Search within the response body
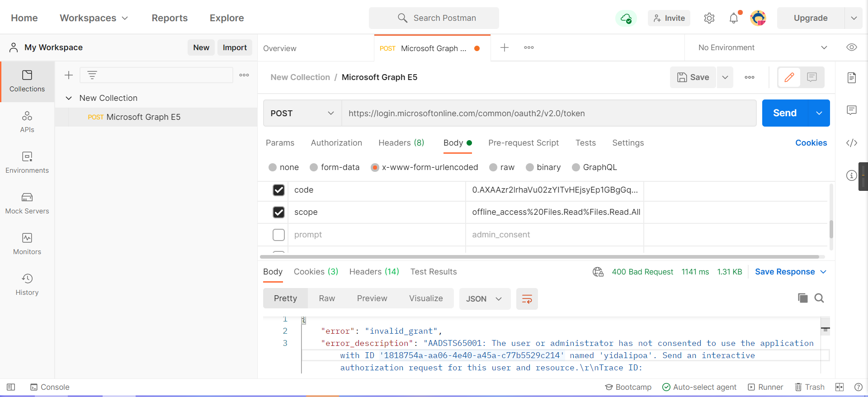Image resolution: width=868 pixels, height=397 pixels. [x=819, y=298]
